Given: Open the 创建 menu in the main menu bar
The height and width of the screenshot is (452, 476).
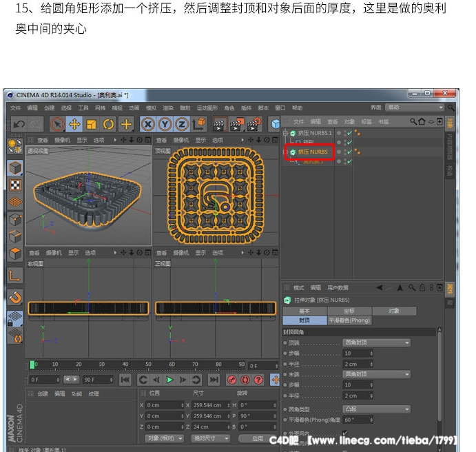Looking at the screenshot, I should coord(49,107).
